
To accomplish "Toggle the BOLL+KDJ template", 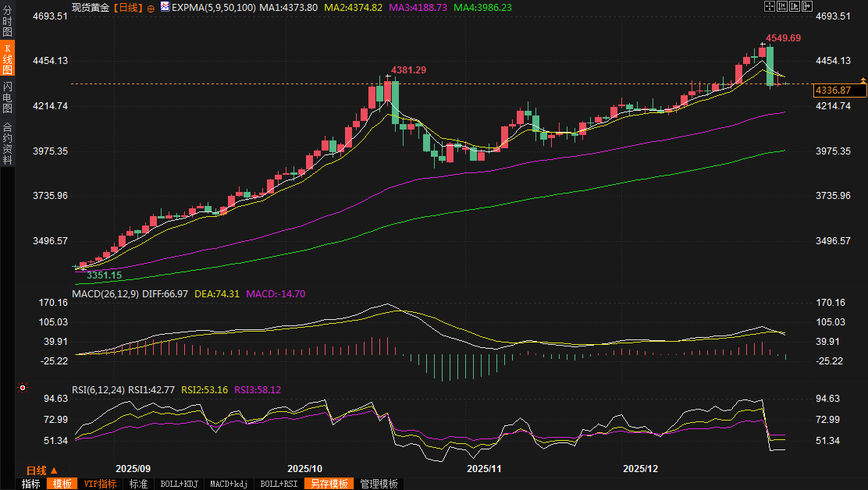I will (179, 484).
